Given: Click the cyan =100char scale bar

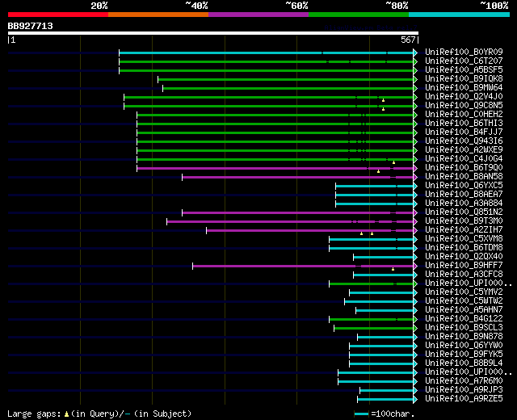Looking at the screenshot, I should (361, 414).
